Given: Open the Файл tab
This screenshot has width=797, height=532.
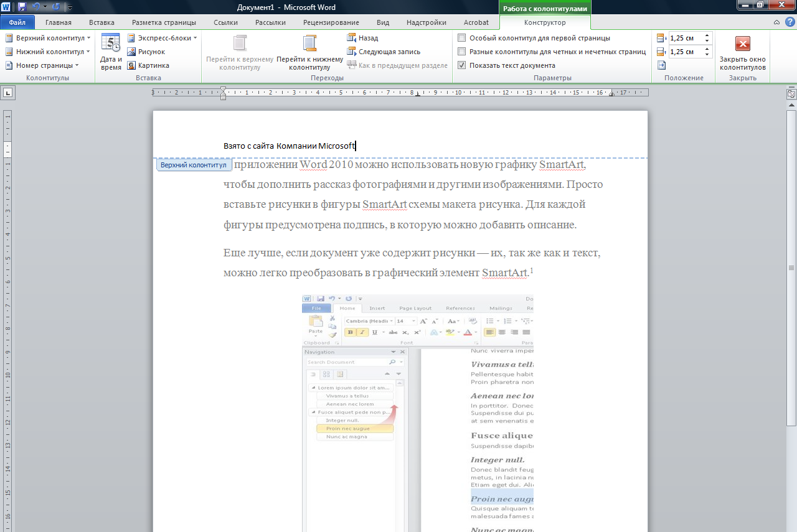Looking at the screenshot, I should pos(17,22).
